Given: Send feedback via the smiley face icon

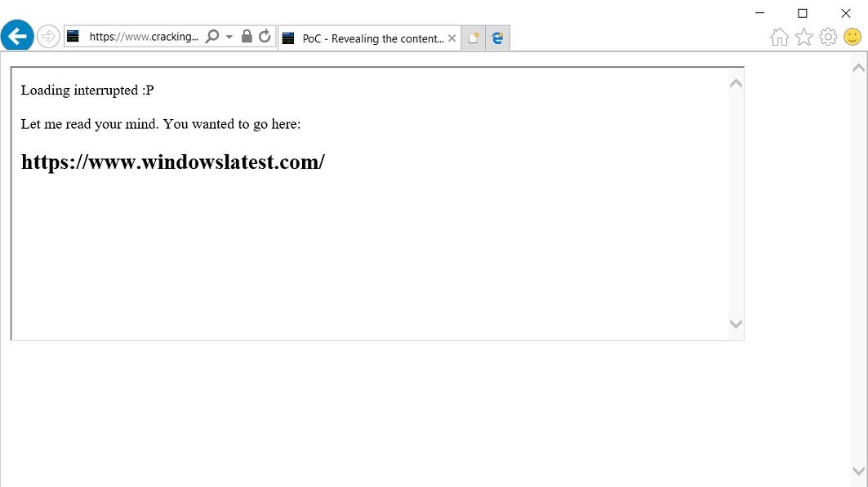Looking at the screenshot, I should 852,37.
